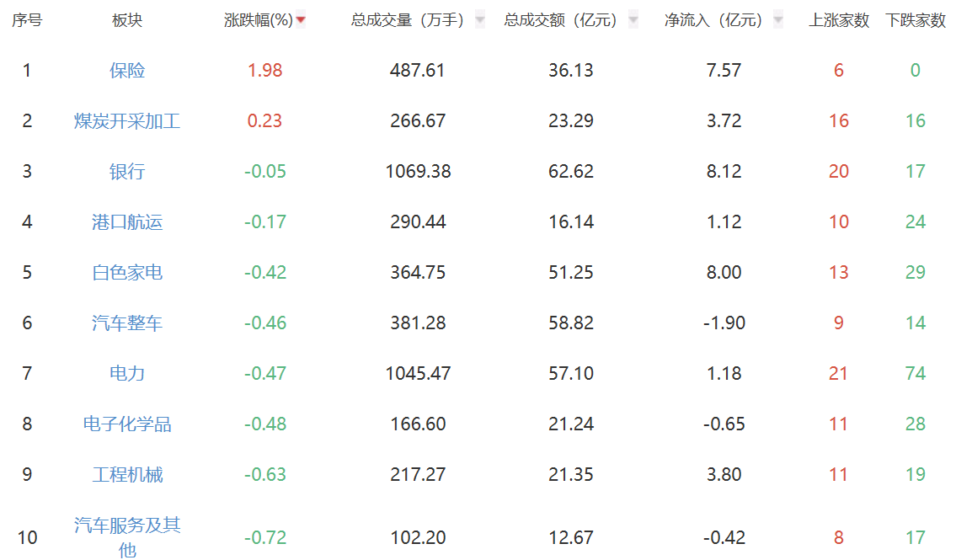Image resolution: width=956 pixels, height=560 pixels.
Task: Click the 涨跌幅(%) column header
Action: pos(258,20)
